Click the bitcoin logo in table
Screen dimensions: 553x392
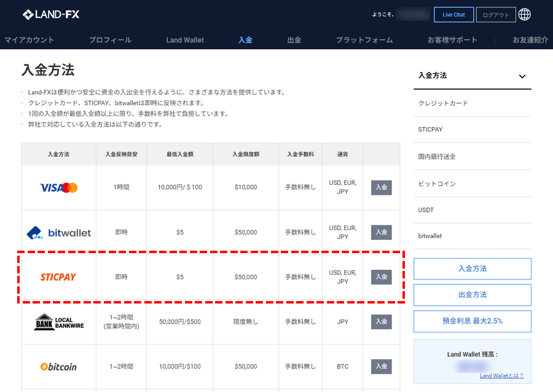pos(58,367)
